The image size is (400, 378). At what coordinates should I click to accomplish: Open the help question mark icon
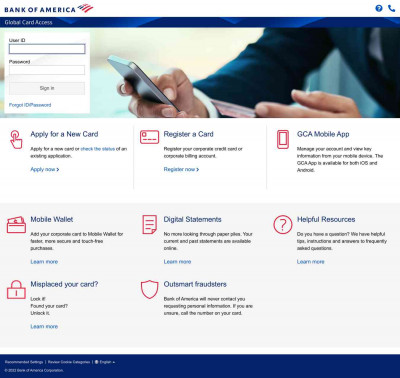(379, 8)
